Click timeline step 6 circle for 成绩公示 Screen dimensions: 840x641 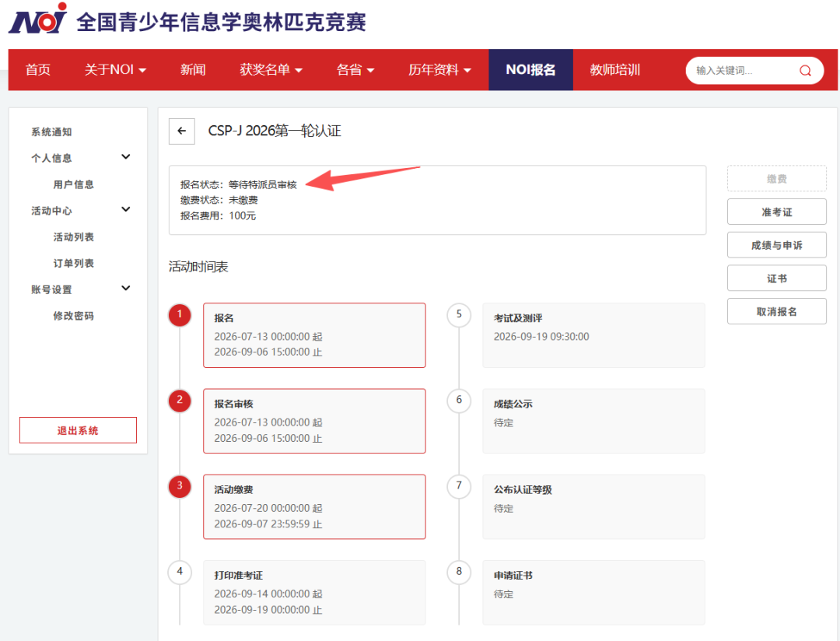[x=459, y=400]
